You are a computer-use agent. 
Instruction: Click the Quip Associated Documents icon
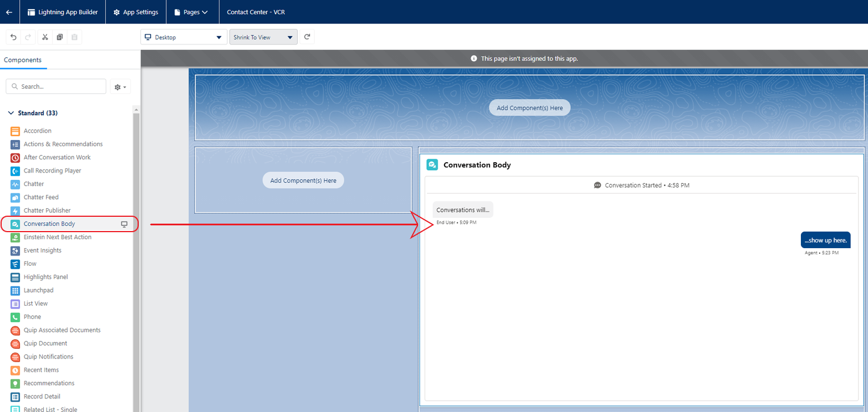click(15, 330)
